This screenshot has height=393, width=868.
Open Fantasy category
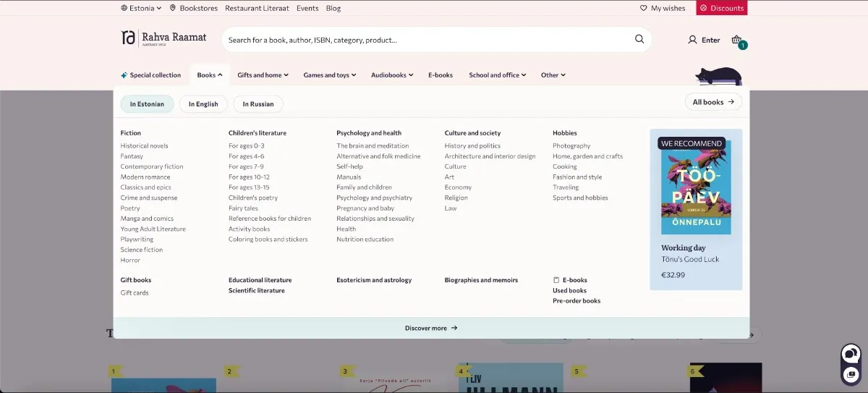point(132,156)
